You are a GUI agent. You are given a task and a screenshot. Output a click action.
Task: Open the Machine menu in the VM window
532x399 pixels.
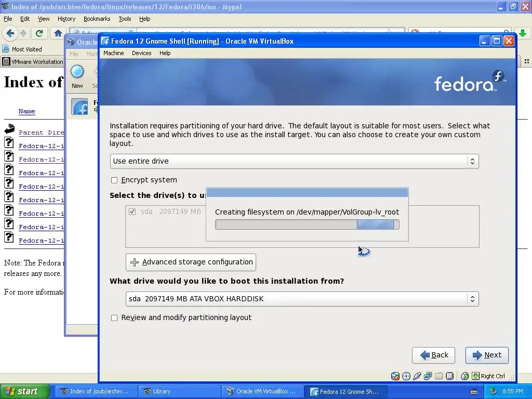[114, 53]
